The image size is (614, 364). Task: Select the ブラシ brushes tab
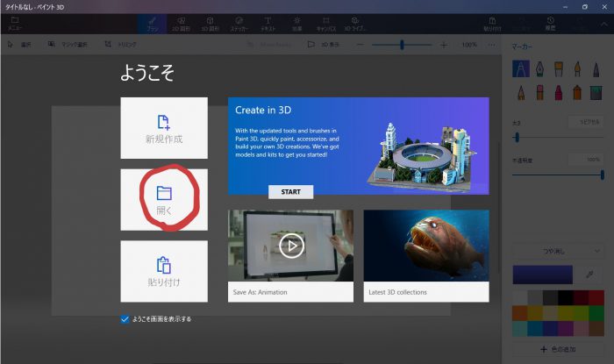[x=153, y=24]
